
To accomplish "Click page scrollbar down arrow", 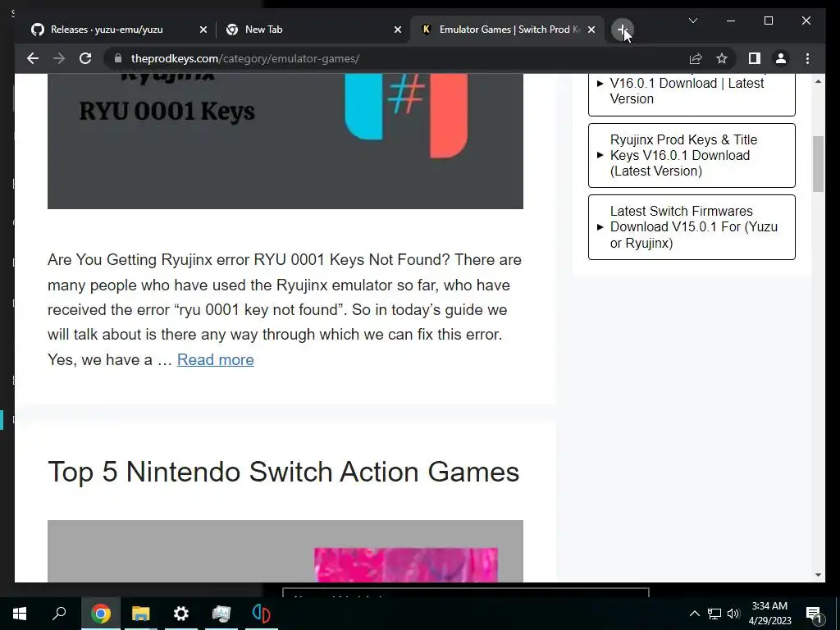I will 818,575.
